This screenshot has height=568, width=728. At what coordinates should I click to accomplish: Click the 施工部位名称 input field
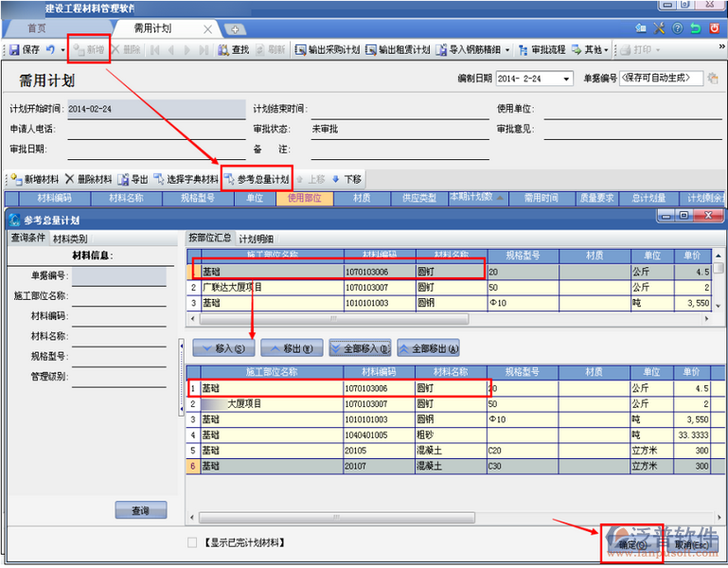click(119, 296)
